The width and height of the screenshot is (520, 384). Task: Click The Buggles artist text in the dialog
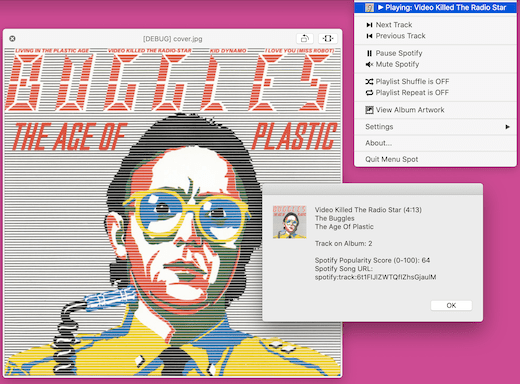335,218
